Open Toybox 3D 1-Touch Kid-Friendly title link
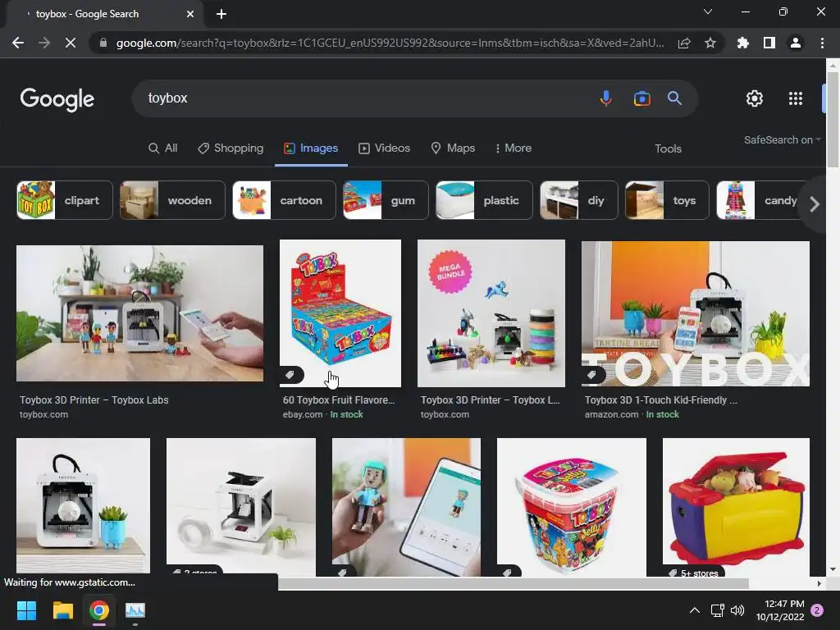The width and height of the screenshot is (840, 630). click(661, 400)
